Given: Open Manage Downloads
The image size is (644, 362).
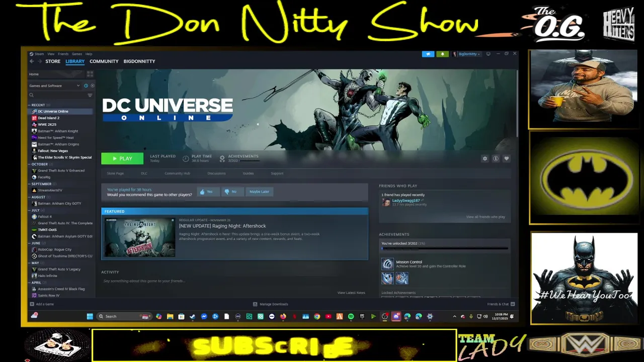Looking at the screenshot, I should coord(271,304).
